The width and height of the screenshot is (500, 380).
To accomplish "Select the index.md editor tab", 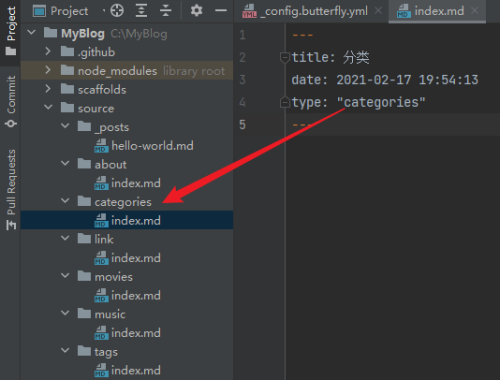I will pyautogui.click(x=431, y=11).
